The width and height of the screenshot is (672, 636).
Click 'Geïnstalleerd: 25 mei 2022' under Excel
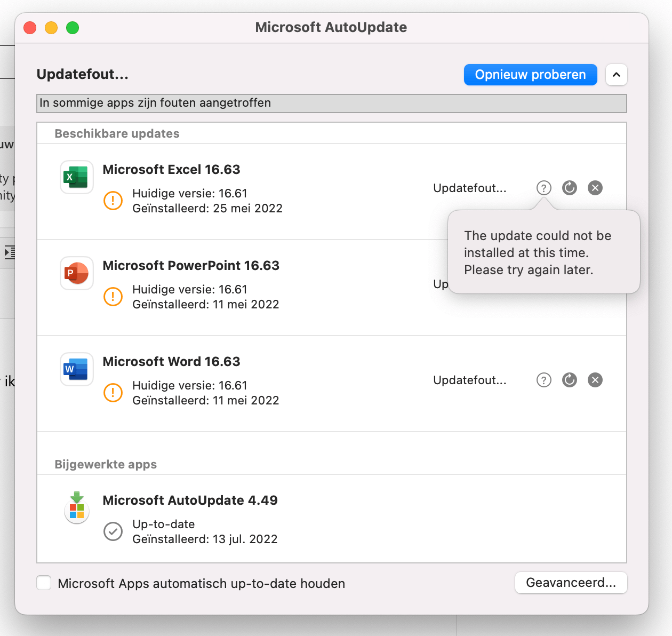click(207, 208)
